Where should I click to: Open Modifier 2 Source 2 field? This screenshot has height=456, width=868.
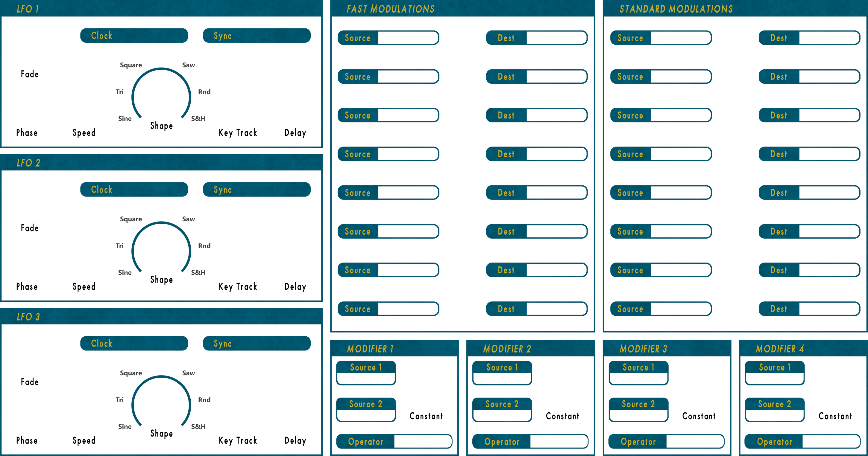click(x=502, y=410)
